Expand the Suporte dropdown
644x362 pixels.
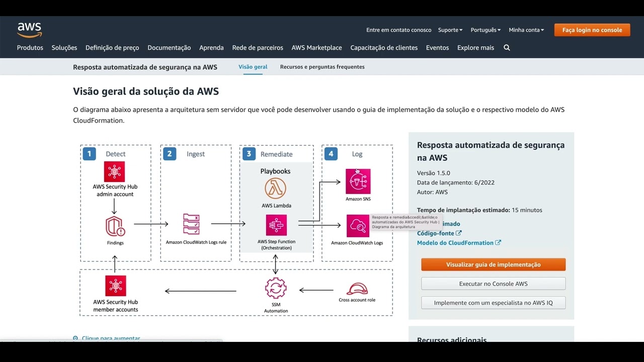[450, 30]
